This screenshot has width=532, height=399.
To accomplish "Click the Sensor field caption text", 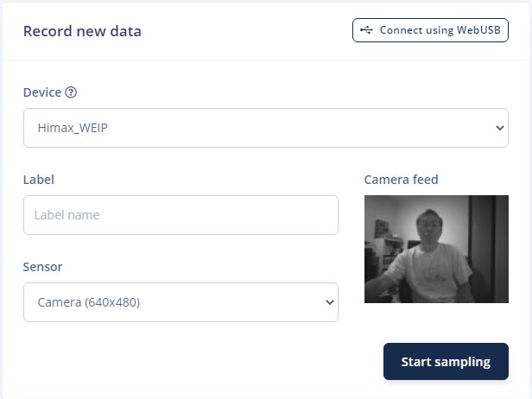I will [42, 267].
